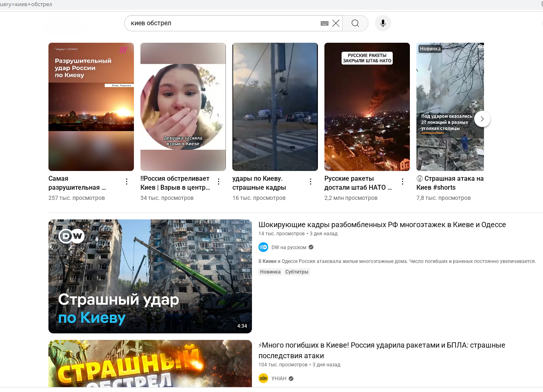Start voice search with the microphone button
The image size is (543, 392).
coord(383,23)
